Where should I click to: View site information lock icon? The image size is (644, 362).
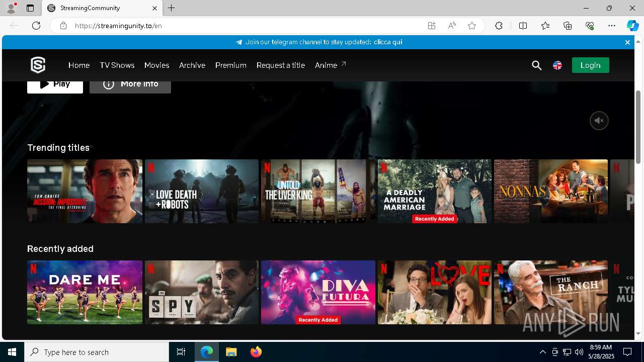pyautogui.click(x=63, y=26)
